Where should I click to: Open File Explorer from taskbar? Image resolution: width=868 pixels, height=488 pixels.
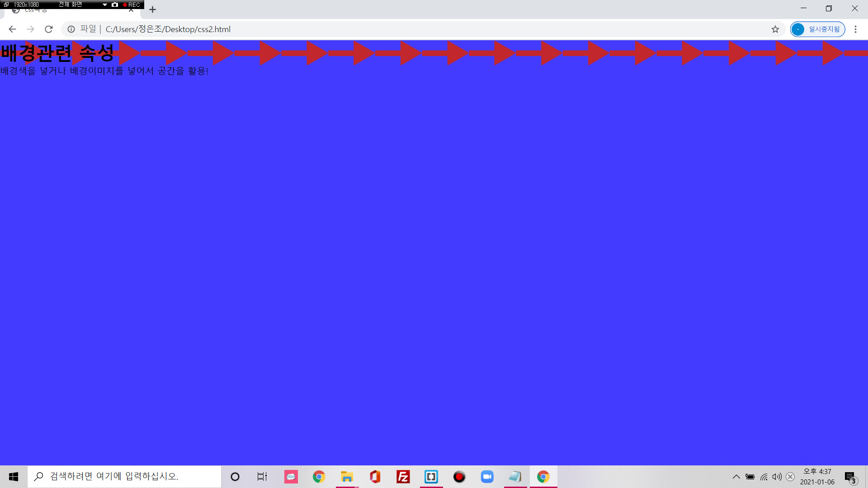click(347, 477)
